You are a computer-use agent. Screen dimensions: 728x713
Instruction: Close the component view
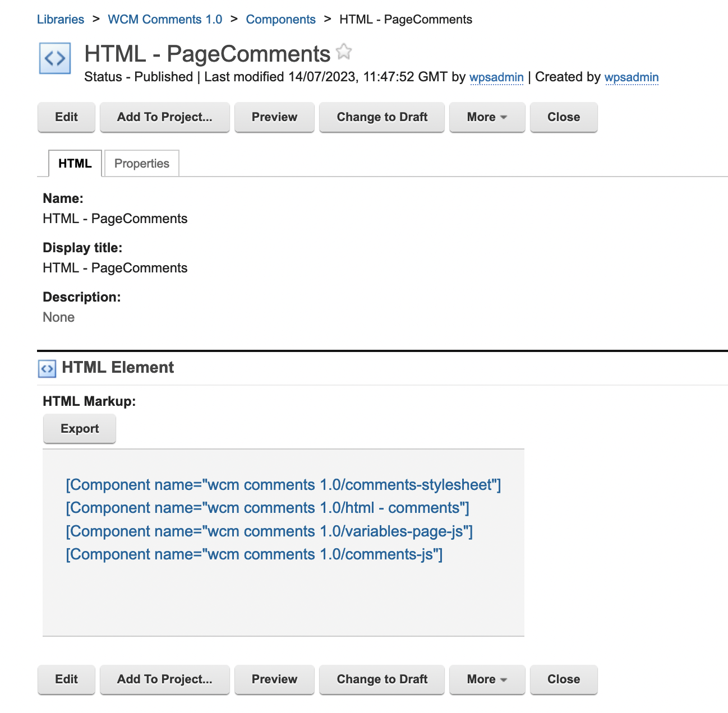(x=563, y=117)
